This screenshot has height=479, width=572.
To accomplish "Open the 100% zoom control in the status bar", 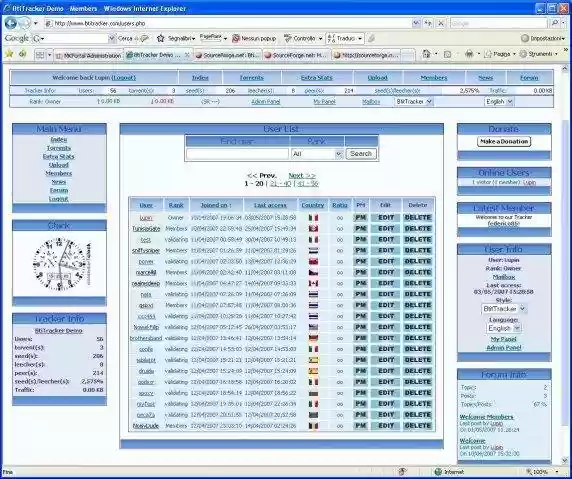I will [543, 472].
